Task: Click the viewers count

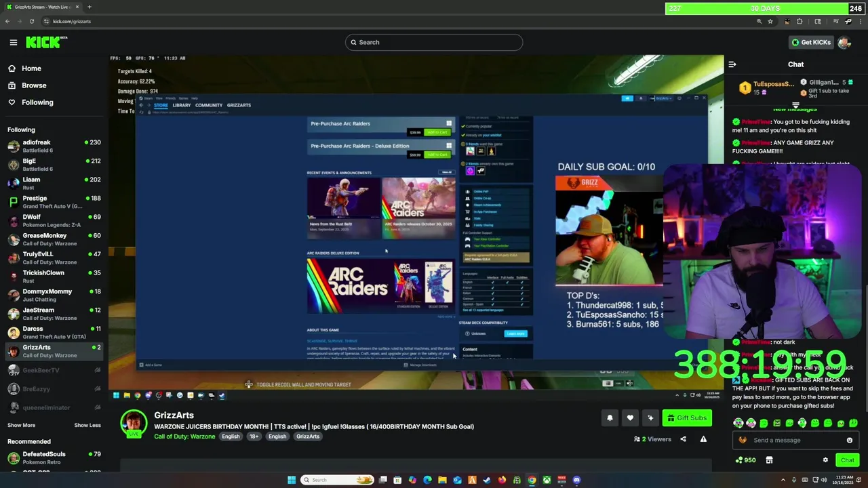Action: tap(652, 439)
